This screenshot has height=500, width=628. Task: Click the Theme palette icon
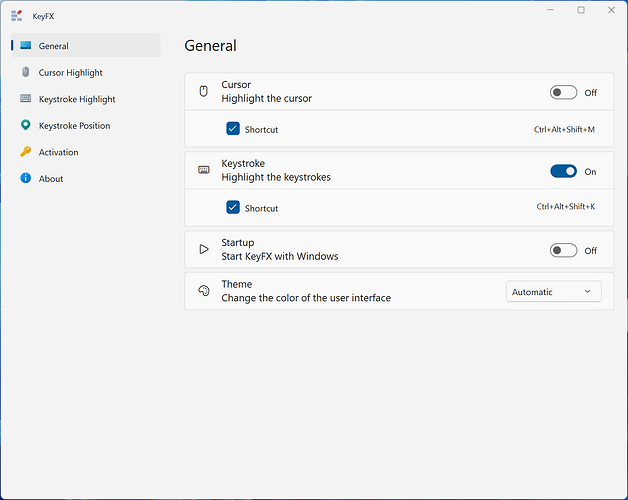203,291
